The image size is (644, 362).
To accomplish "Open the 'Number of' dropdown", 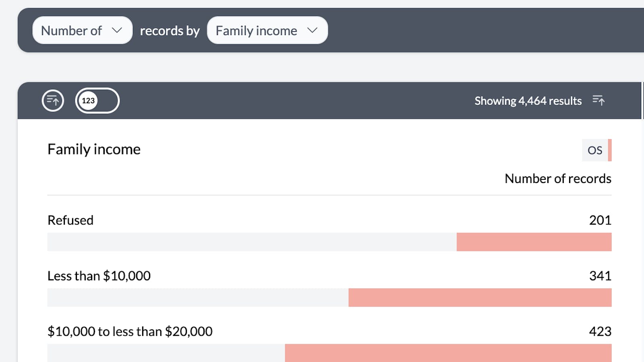I will (x=82, y=31).
